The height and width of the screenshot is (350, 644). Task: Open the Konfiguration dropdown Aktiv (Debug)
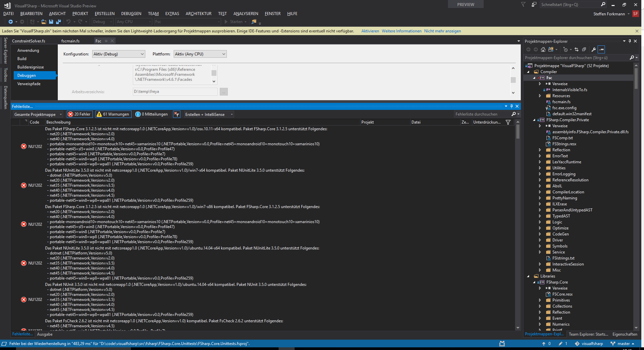click(119, 54)
